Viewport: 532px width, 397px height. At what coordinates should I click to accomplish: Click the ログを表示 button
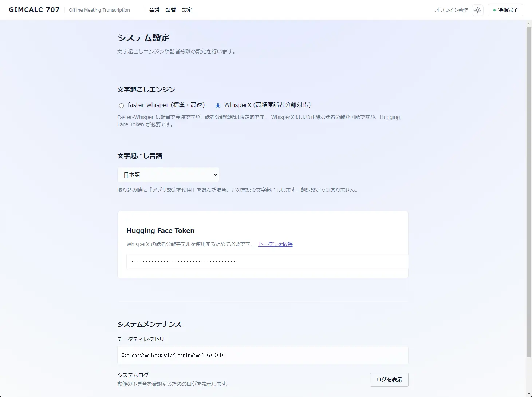[389, 380]
